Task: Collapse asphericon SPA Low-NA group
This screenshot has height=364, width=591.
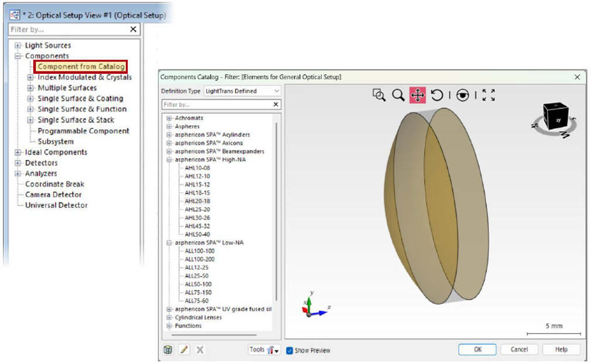Action: pyautogui.click(x=169, y=243)
